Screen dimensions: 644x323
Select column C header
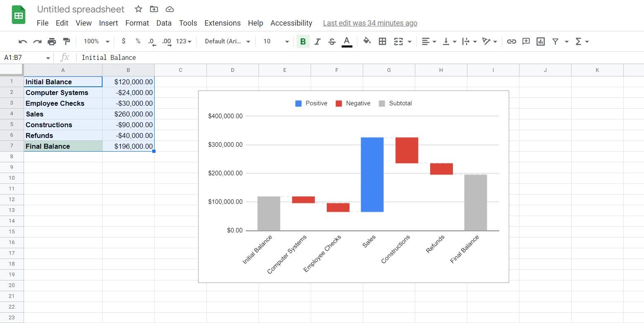tap(180, 70)
